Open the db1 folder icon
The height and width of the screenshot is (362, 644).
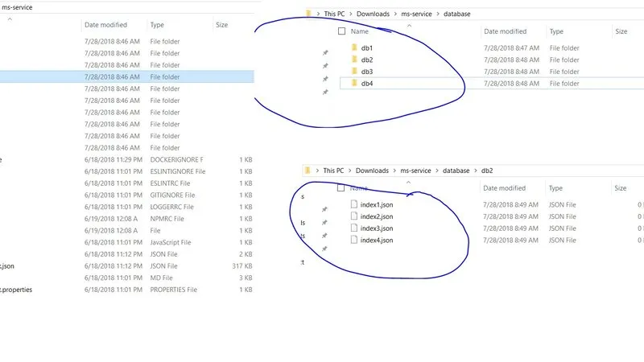353,48
